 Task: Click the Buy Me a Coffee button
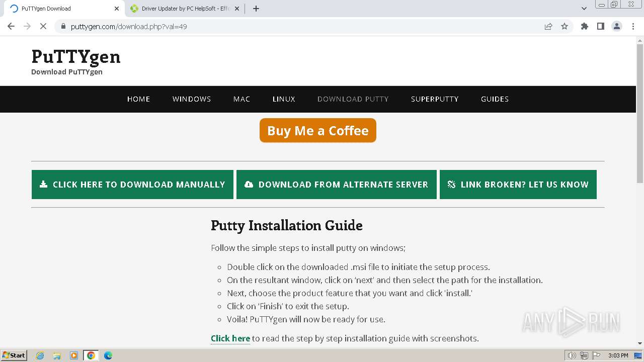coord(318,130)
